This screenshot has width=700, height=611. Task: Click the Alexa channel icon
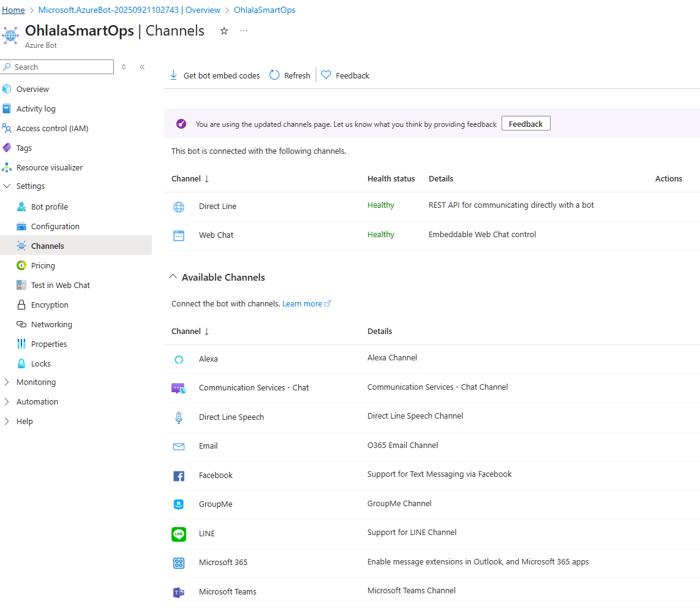pos(179,360)
